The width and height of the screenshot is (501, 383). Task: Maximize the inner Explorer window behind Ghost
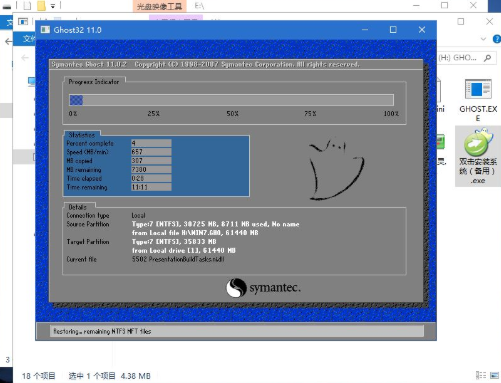(x=461, y=22)
